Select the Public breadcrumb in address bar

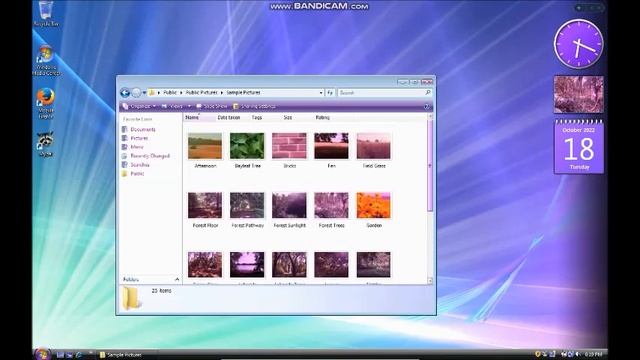pyautogui.click(x=170, y=93)
